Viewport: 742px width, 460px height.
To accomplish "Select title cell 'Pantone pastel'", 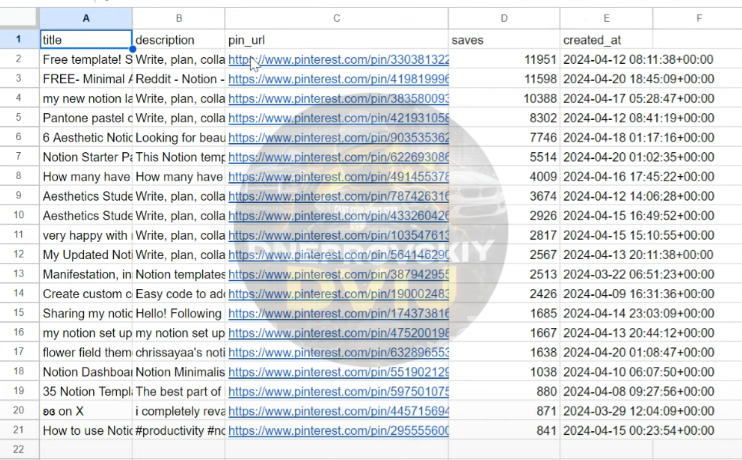I will tap(86, 118).
